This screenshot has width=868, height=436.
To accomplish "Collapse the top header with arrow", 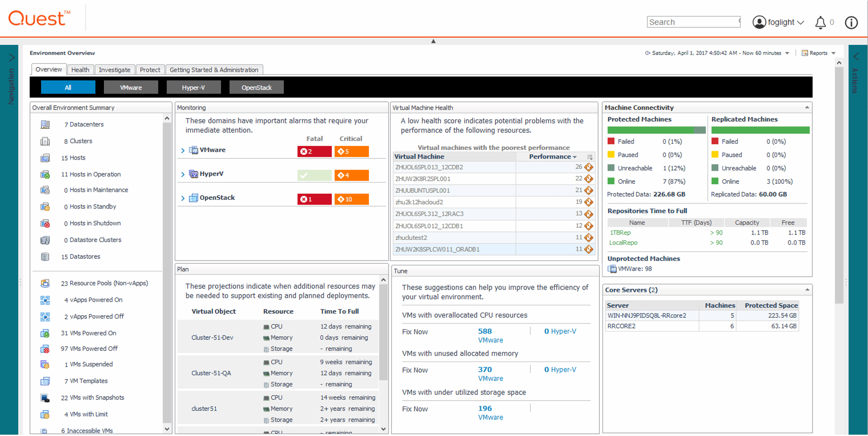I will [x=433, y=41].
